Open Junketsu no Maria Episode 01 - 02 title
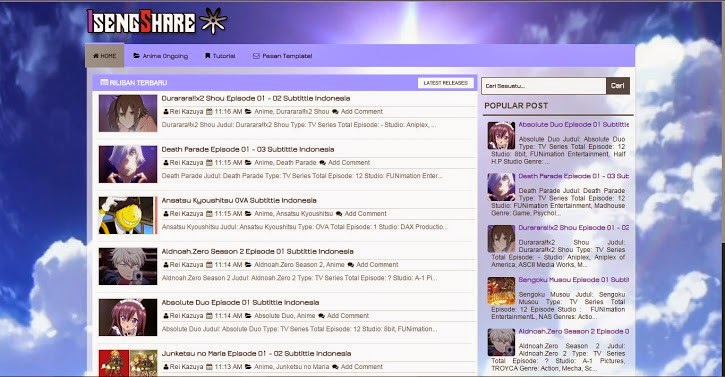Screen dimensions: 725x377 257,353
